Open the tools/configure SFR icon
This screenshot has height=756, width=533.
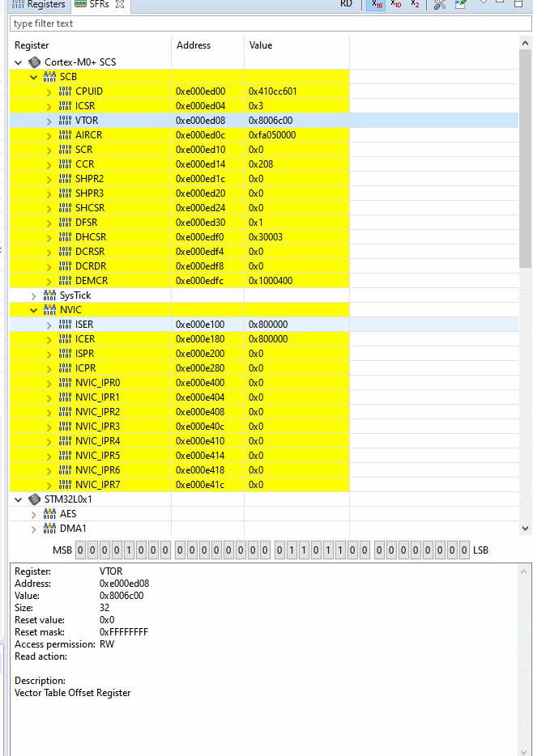[x=439, y=4]
